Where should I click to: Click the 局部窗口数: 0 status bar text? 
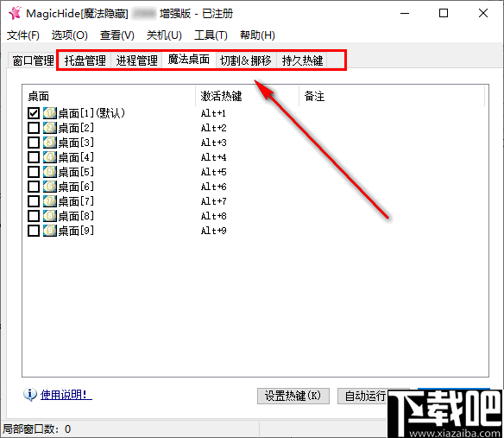point(36,429)
